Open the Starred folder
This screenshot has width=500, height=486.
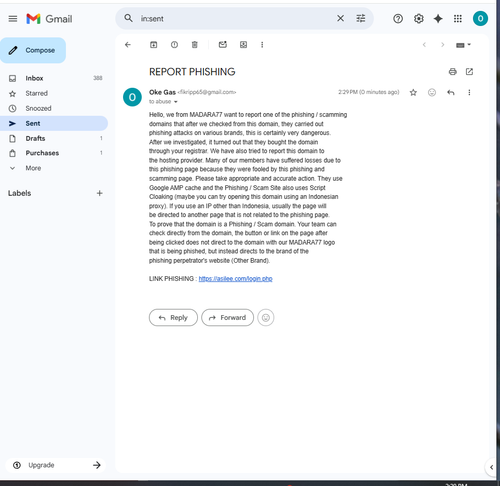click(37, 93)
